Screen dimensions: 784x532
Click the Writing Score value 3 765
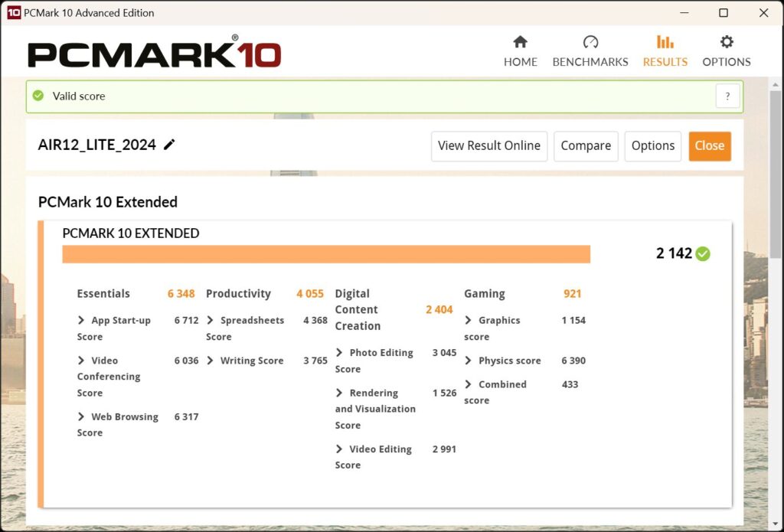click(x=315, y=361)
